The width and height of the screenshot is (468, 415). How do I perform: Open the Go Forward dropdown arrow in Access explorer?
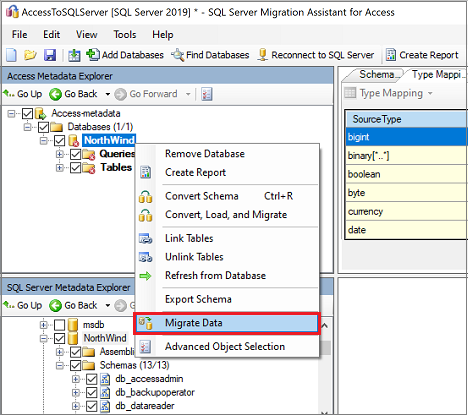(x=188, y=94)
